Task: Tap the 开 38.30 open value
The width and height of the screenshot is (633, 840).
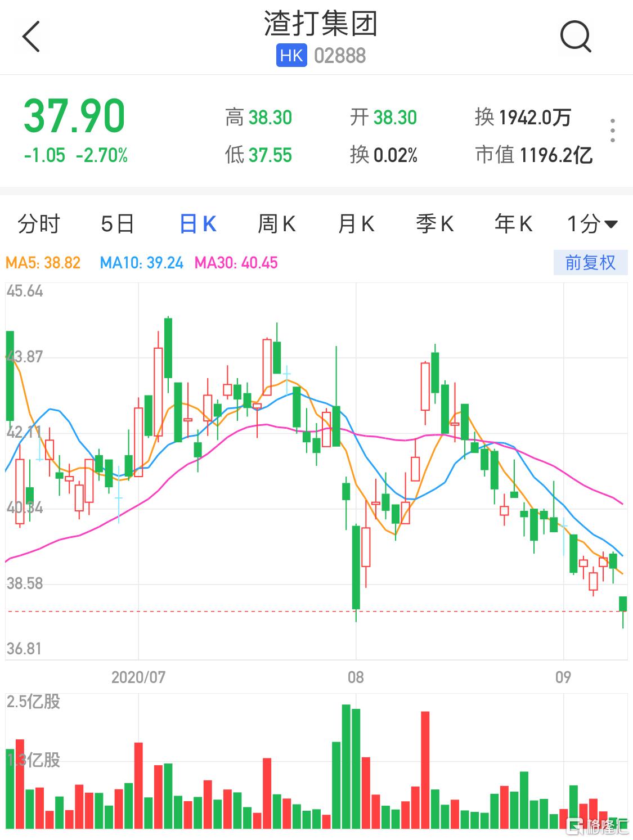Action: click(x=383, y=118)
